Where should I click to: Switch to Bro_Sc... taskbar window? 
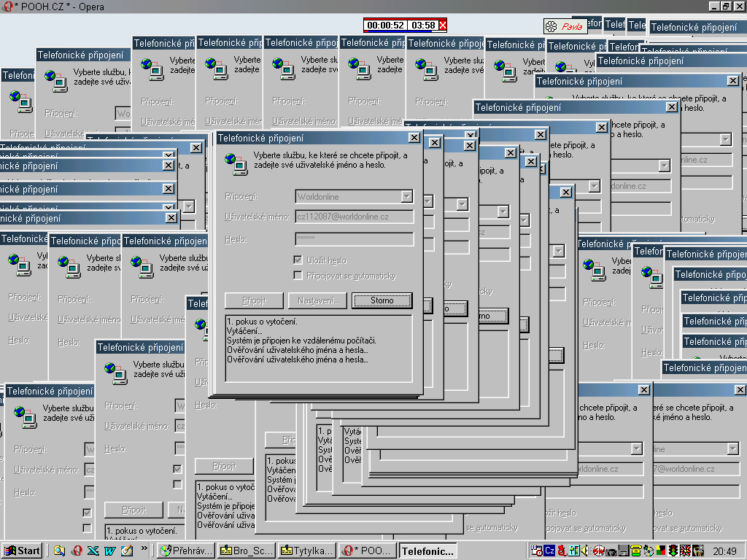click(247, 551)
